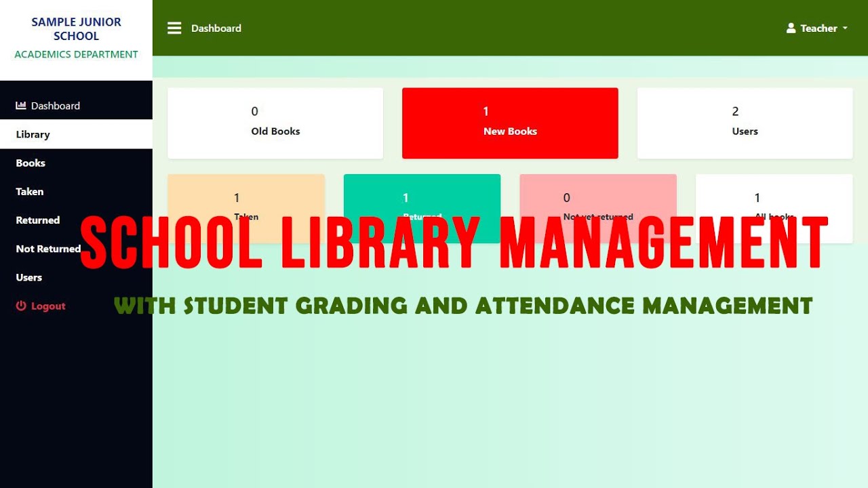
Task: Click the pink Not yet returned card
Action: pyautogui.click(x=598, y=209)
